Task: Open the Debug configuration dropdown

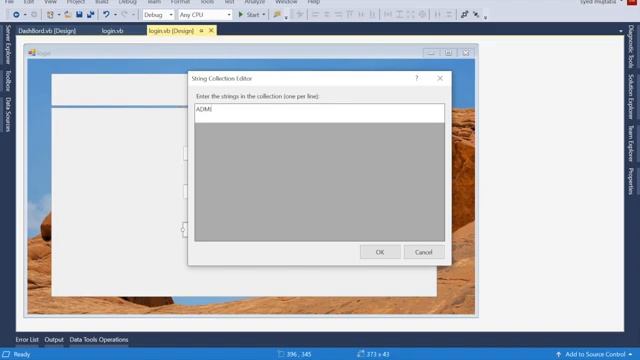Action: click(158, 15)
